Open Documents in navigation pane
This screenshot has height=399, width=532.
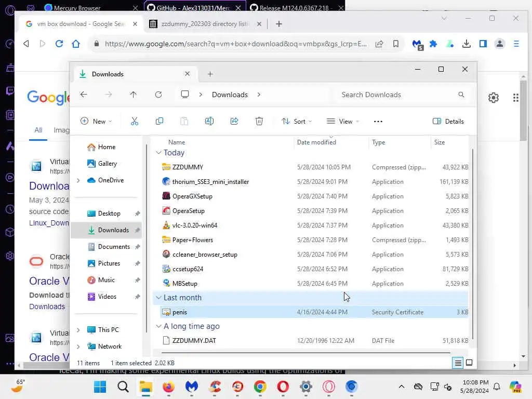(x=114, y=247)
